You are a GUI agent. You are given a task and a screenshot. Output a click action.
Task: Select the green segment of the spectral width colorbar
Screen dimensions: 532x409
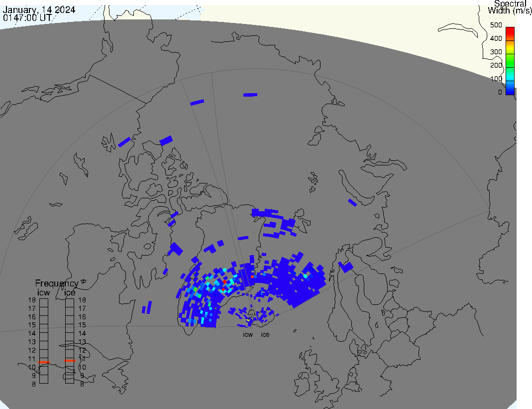tap(510, 60)
